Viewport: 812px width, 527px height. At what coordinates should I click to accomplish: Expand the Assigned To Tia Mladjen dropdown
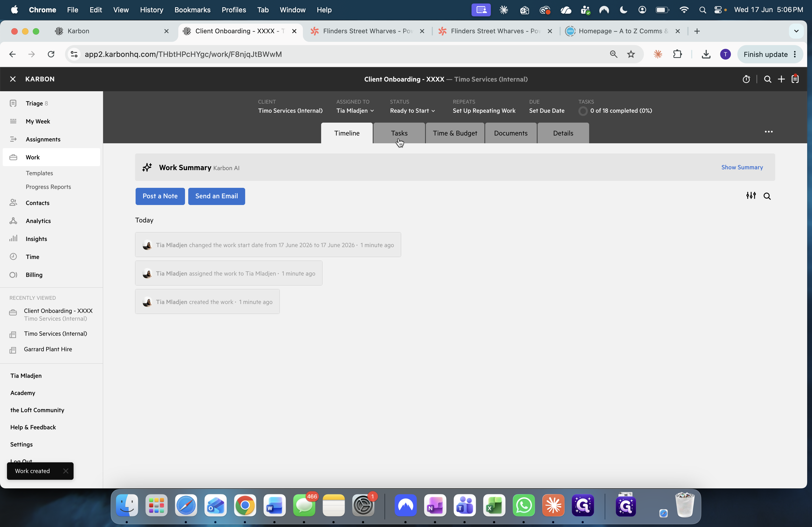(355, 111)
